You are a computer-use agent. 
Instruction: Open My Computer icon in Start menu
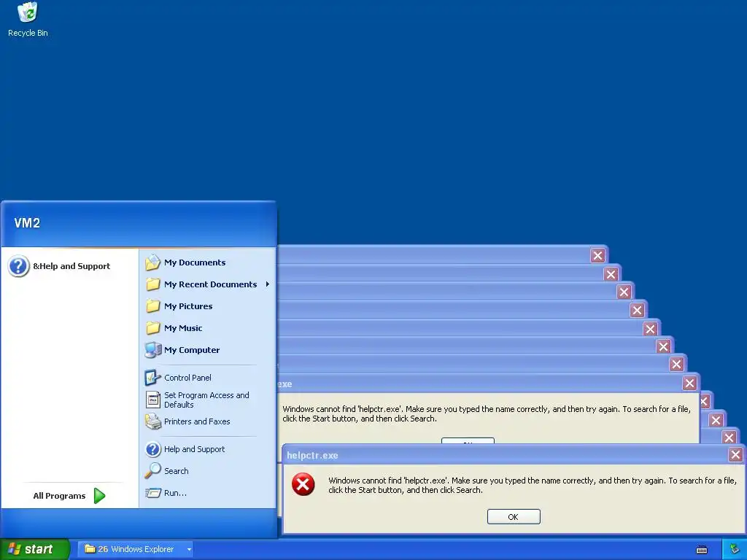[x=153, y=350]
